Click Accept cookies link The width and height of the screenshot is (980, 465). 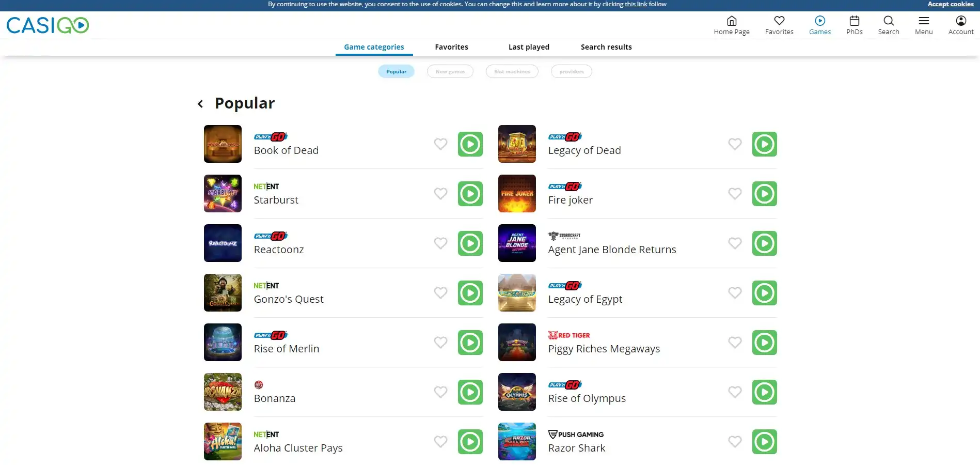(x=950, y=4)
